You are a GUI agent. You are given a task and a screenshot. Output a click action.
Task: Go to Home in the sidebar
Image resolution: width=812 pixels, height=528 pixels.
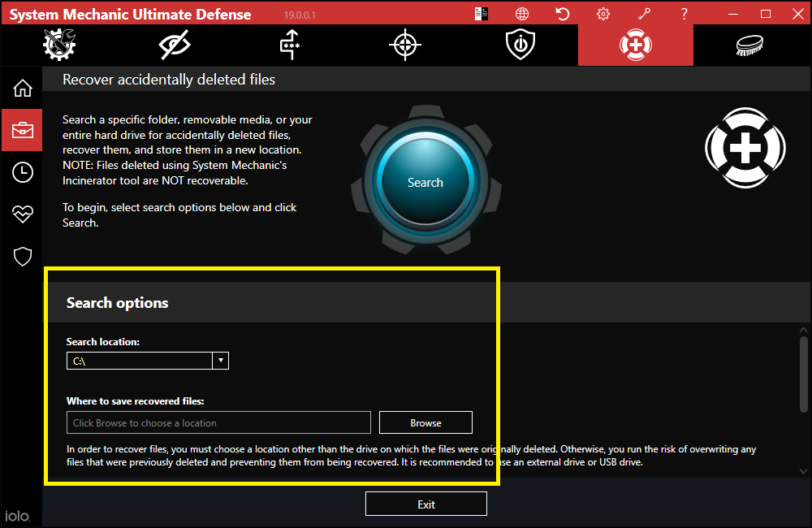tap(22, 88)
